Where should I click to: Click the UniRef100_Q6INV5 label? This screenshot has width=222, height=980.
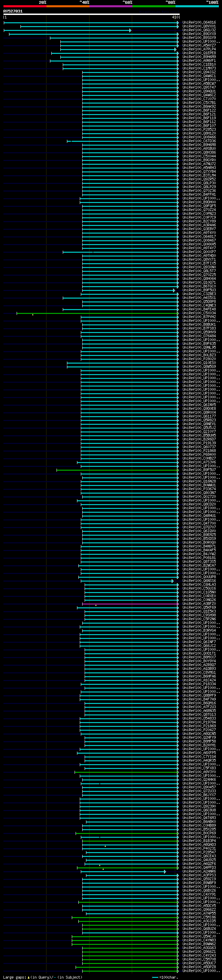199,405
